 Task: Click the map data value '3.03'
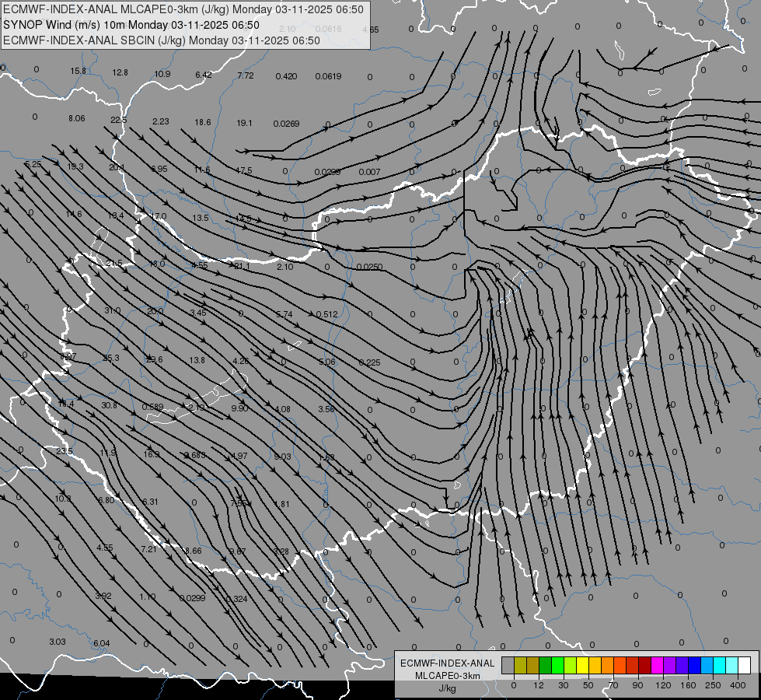(x=58, y=641)
